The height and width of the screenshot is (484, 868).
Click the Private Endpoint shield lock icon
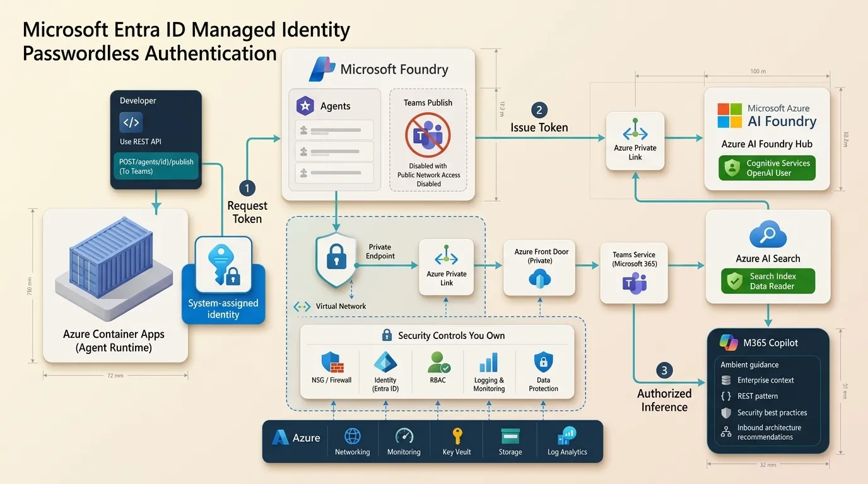pos(336,261)
